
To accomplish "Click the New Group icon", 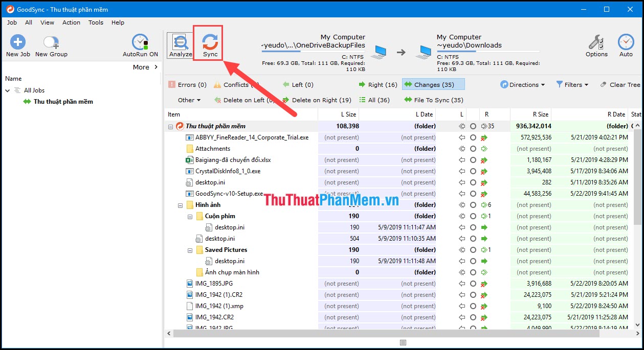I will click(x=50, y=43).
